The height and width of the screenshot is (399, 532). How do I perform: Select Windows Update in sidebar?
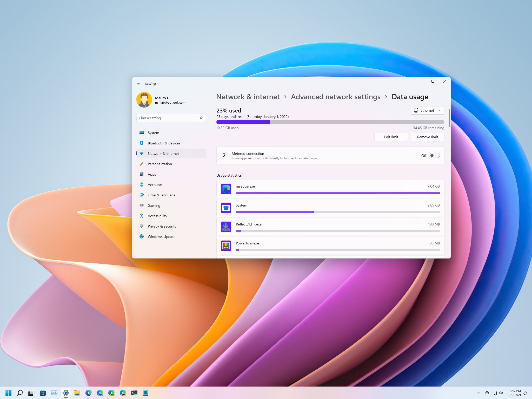[x=161, y=237]
